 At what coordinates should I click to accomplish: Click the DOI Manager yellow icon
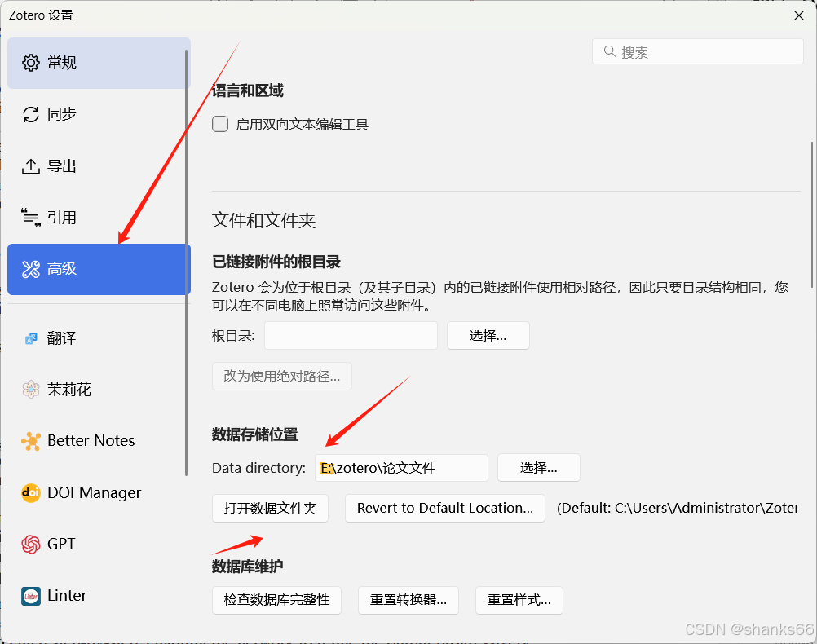coord(31,492)
